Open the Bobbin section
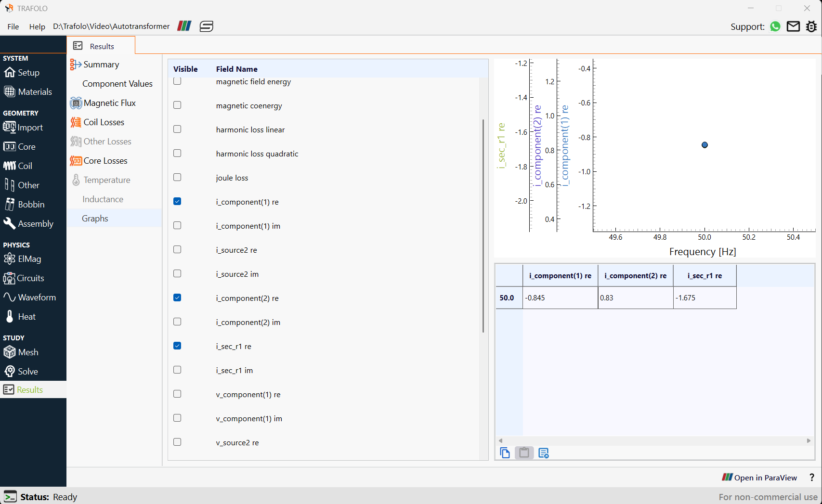Screen dimensions: 822x504 (x=24, y=205)
